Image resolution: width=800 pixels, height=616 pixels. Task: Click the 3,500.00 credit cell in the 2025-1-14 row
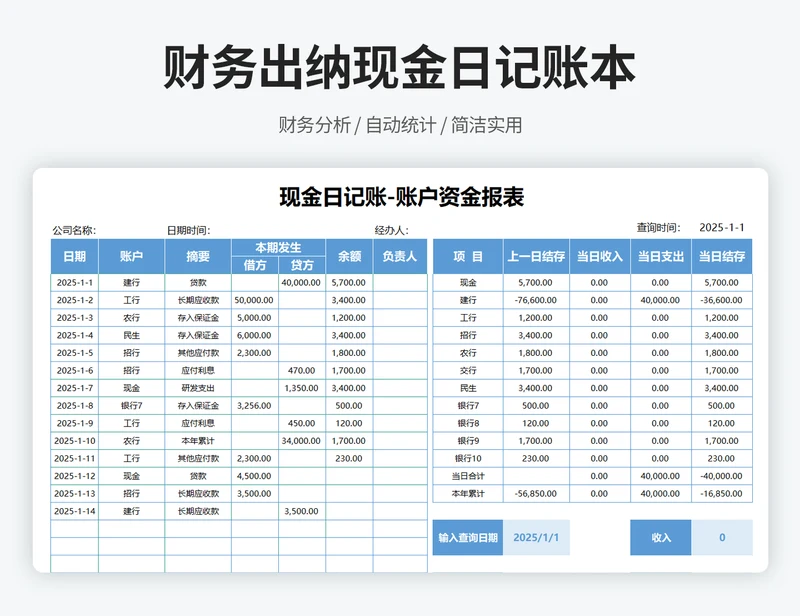302,511
